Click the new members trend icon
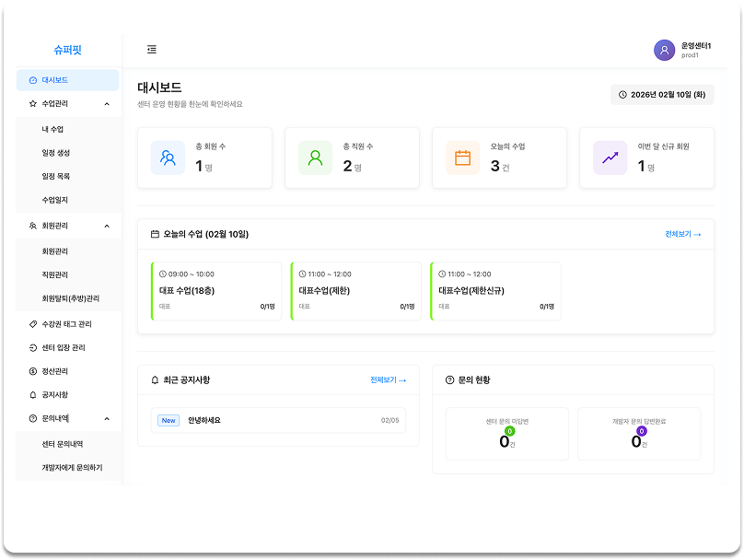This screenshot has height=560, width=744. 610,157
